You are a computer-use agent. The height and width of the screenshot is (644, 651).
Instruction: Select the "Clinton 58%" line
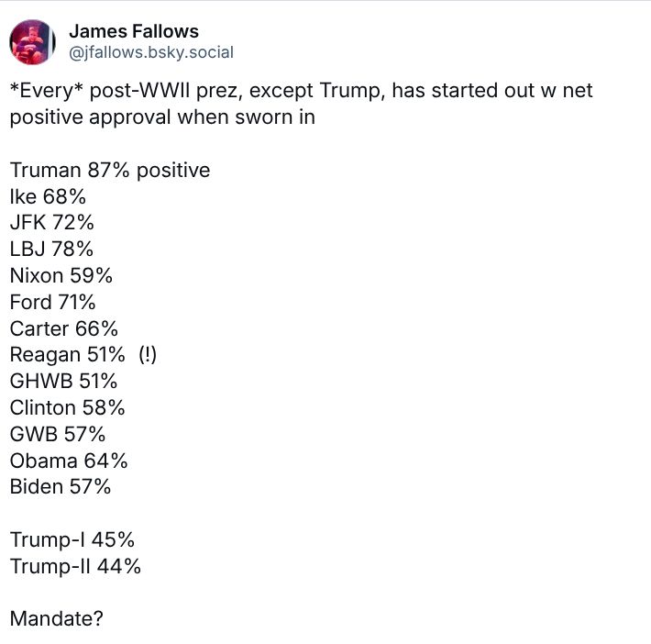pos(68,407)
